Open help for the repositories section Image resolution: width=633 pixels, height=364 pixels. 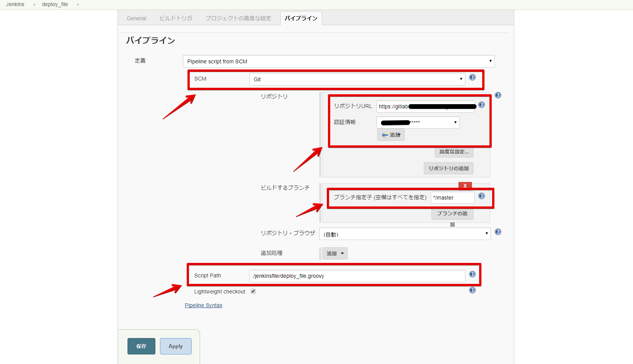click(x=498, y=95)
